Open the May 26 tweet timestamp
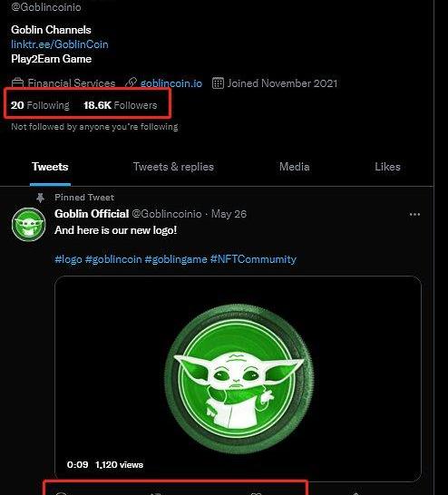Viewport: 448px width, 495px height. click(x=229, y=214)
